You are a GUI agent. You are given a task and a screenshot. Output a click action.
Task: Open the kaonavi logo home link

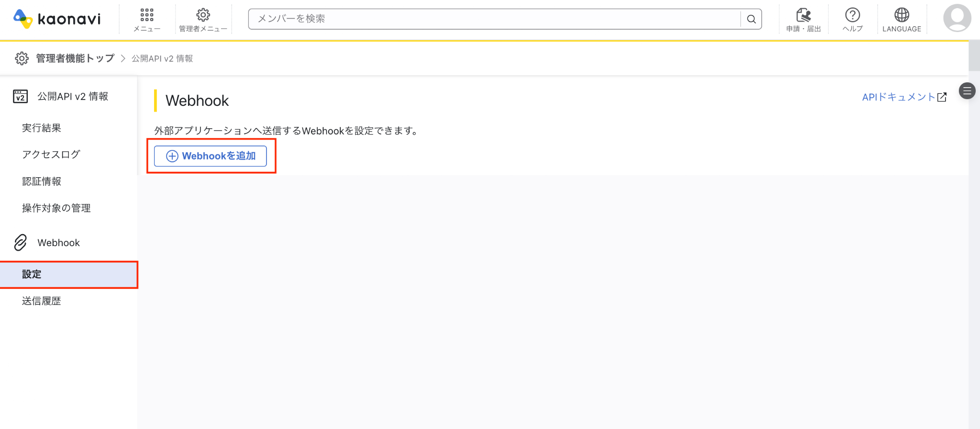57,19
